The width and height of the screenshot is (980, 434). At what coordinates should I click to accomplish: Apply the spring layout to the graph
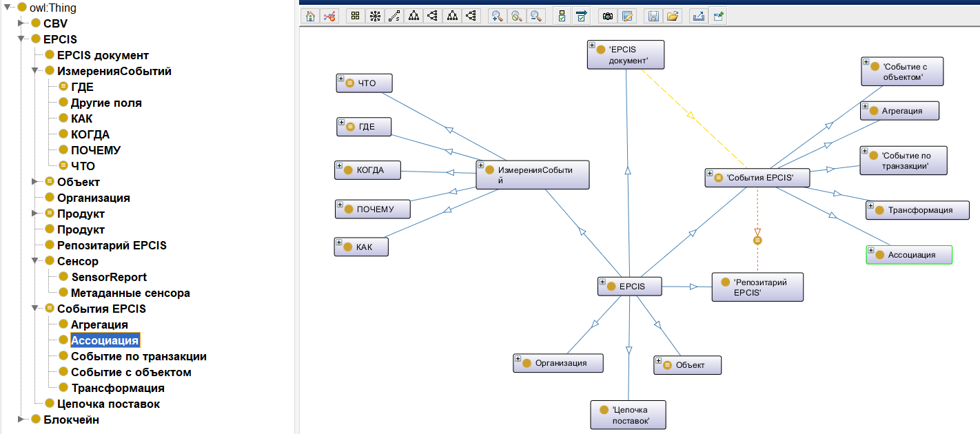pos(394,16)
